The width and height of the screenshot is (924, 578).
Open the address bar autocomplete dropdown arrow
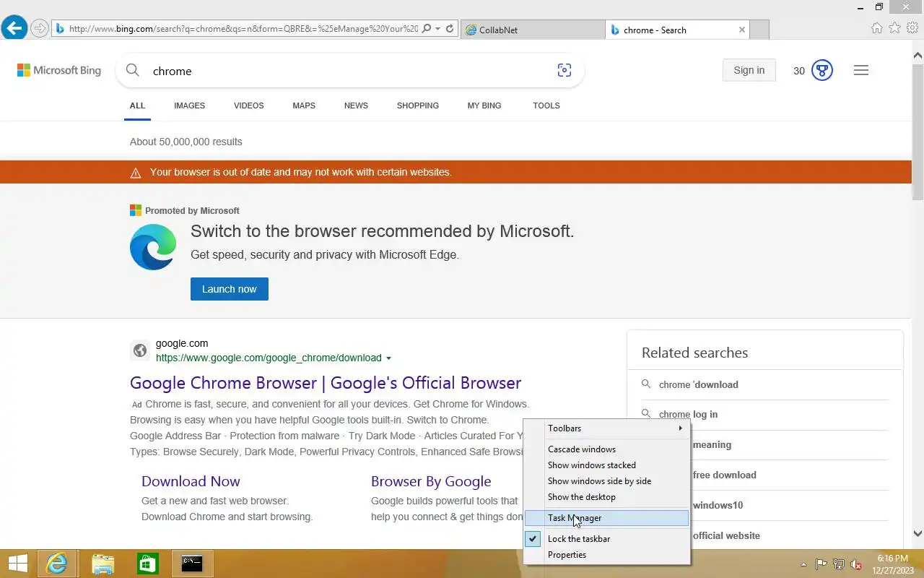pos(437,29)
